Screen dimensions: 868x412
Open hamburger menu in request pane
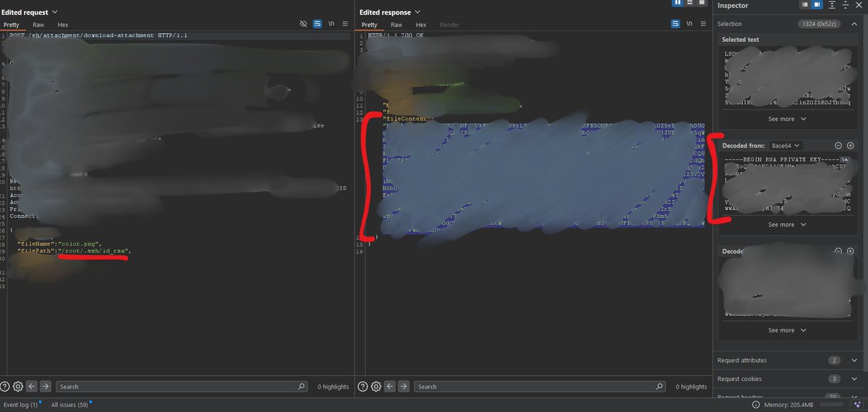[x=345, y=24]
